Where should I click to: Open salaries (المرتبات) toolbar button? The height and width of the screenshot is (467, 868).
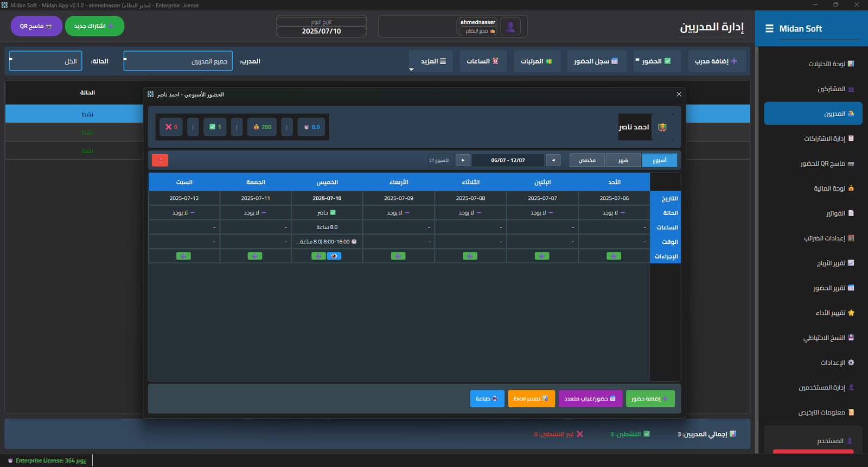tap(537, 61)
